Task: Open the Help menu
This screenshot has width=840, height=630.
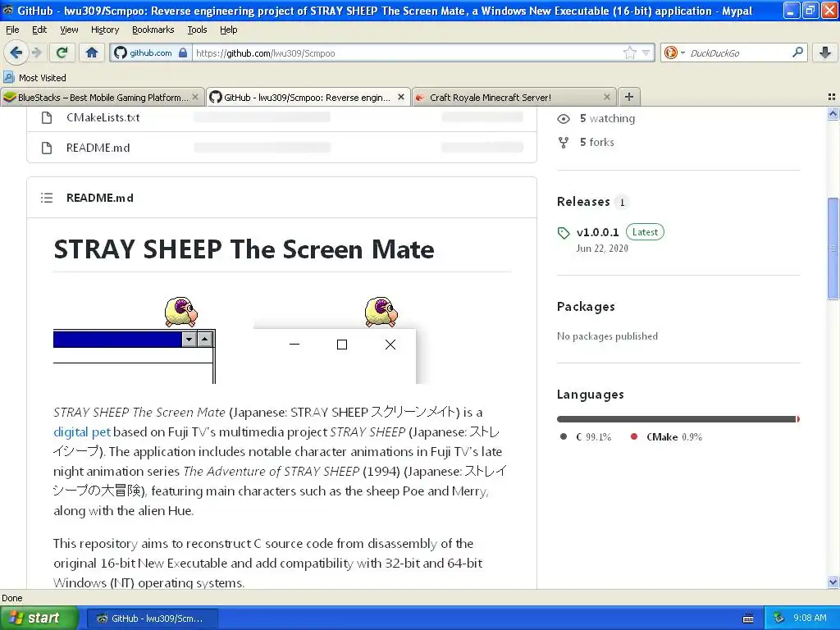Action: [x=229, y=30]
